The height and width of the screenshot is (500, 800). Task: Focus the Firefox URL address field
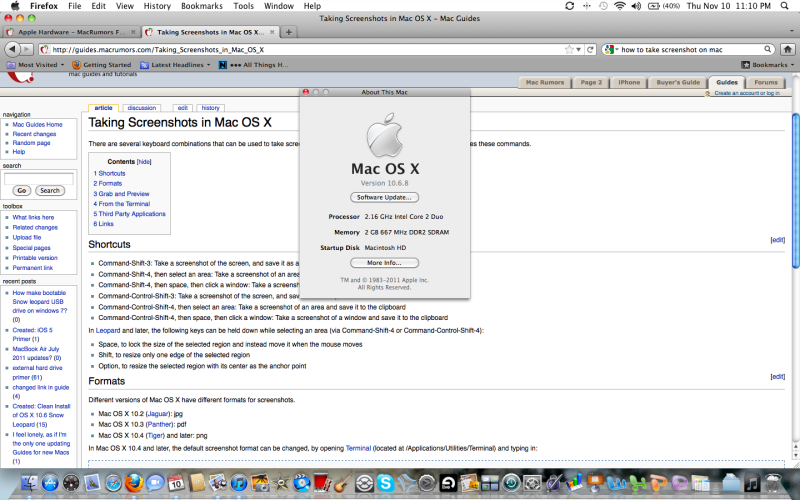[x=301, y=49]
